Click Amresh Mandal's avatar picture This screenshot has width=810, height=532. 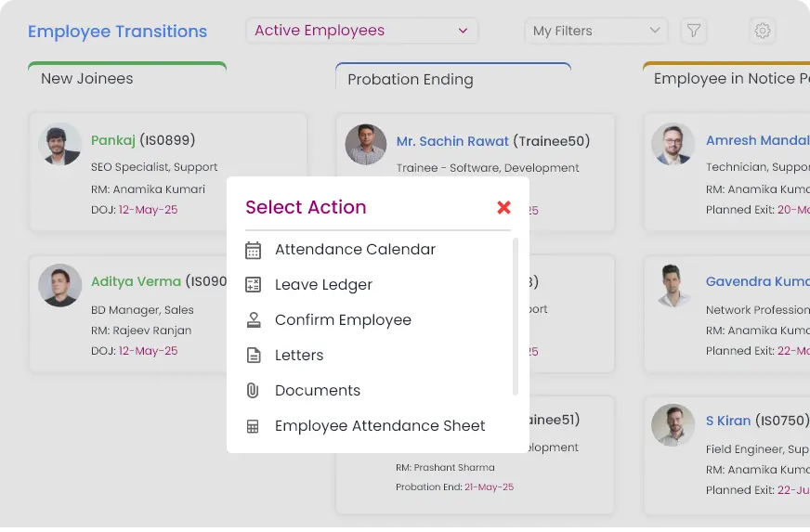pos(673,145)
